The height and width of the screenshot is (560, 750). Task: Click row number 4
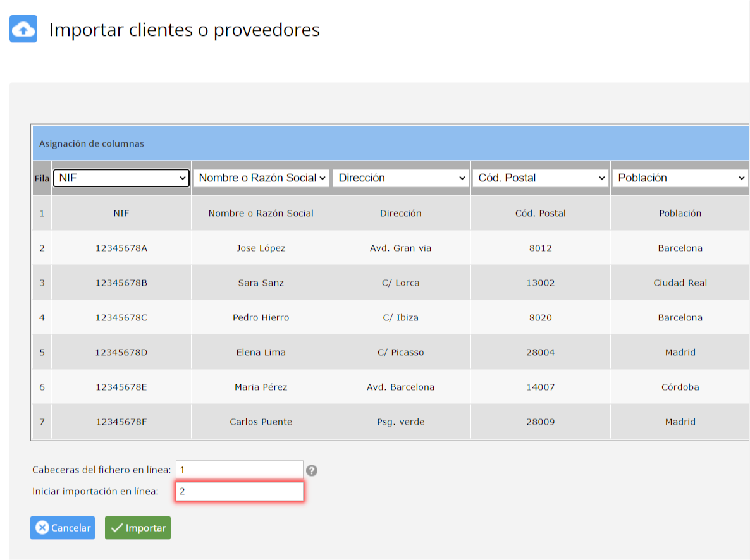pyautogui.click(x=42, y=317)
